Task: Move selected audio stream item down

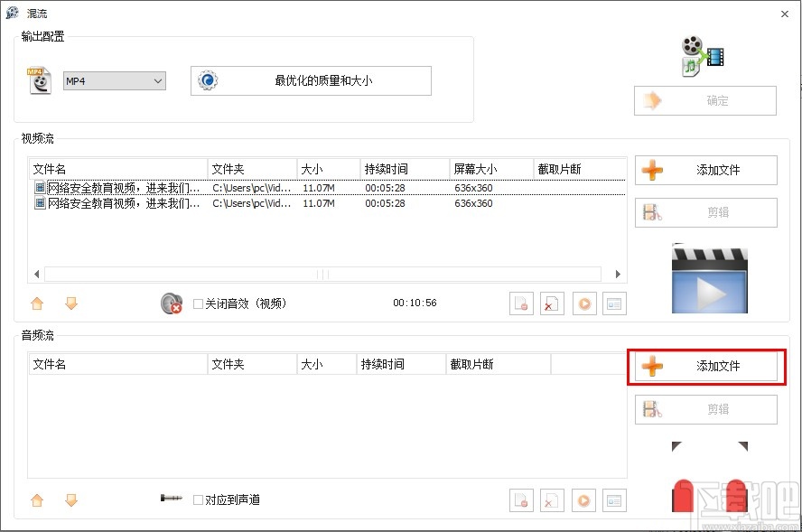Action: click(x=71, y=499)
